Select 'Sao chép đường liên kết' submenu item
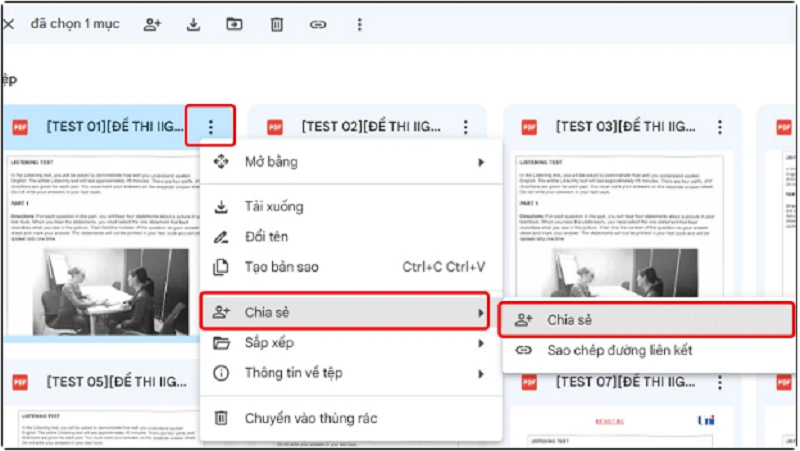800x451 pixels. 649,350
